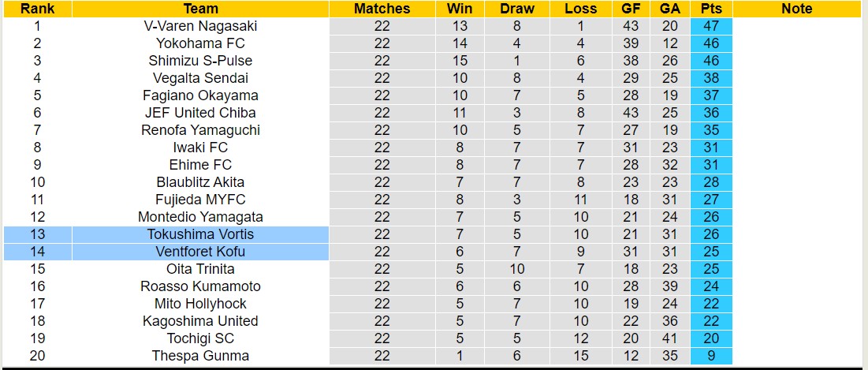Screen dimensions: 868x370
Task: Click the Team column header
Action: (200, 9)
